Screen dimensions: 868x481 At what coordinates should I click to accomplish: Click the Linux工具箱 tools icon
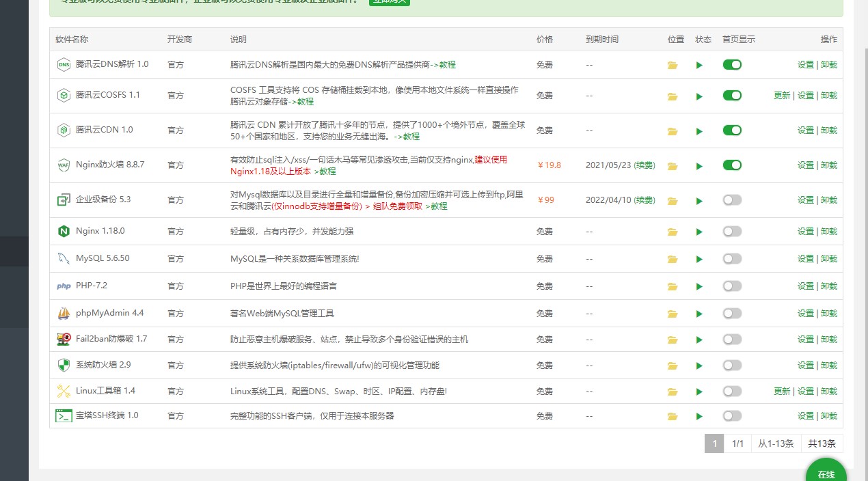pos(64,391)
